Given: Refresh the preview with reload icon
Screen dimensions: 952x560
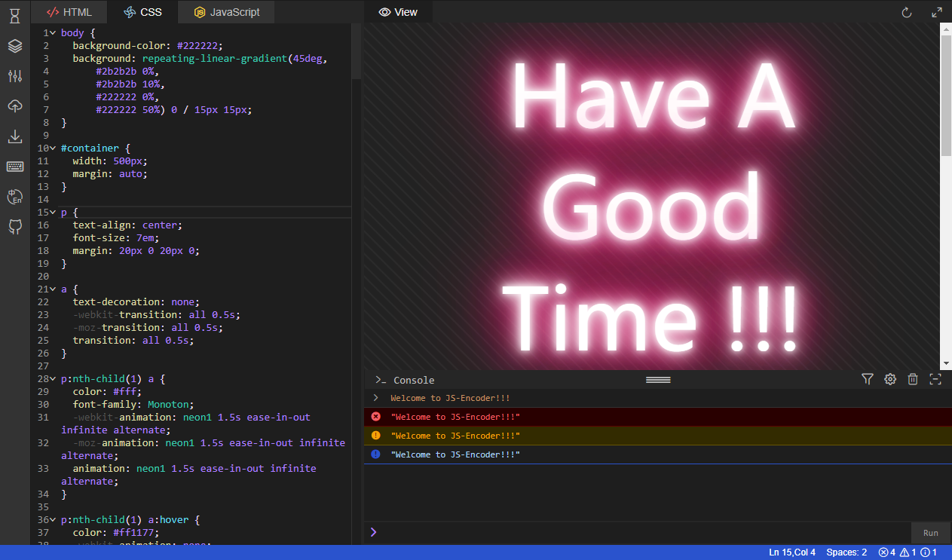Looking at the screenshot, I should coord(907,12).
